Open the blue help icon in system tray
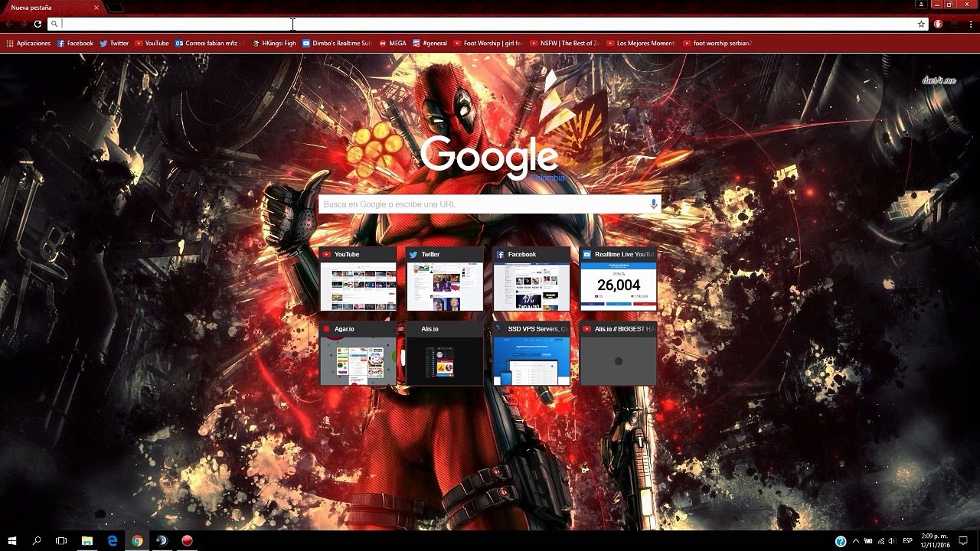Image resolution: width=980 pixels, height=551 pixels. click(841, 541)
